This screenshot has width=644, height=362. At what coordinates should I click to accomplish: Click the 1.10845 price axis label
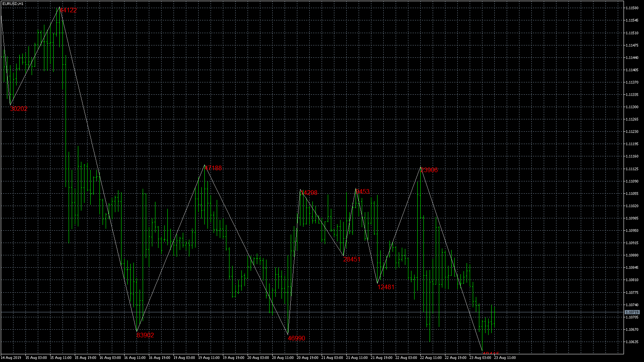click(x=632, y=268)
